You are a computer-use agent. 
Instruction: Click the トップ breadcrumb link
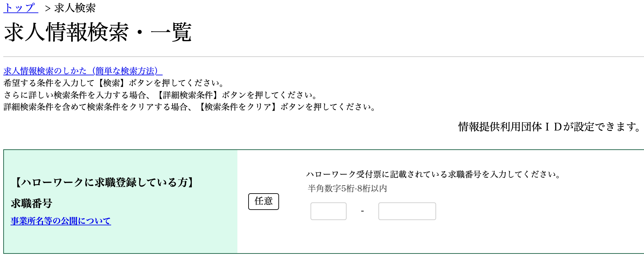coord(20,8)
